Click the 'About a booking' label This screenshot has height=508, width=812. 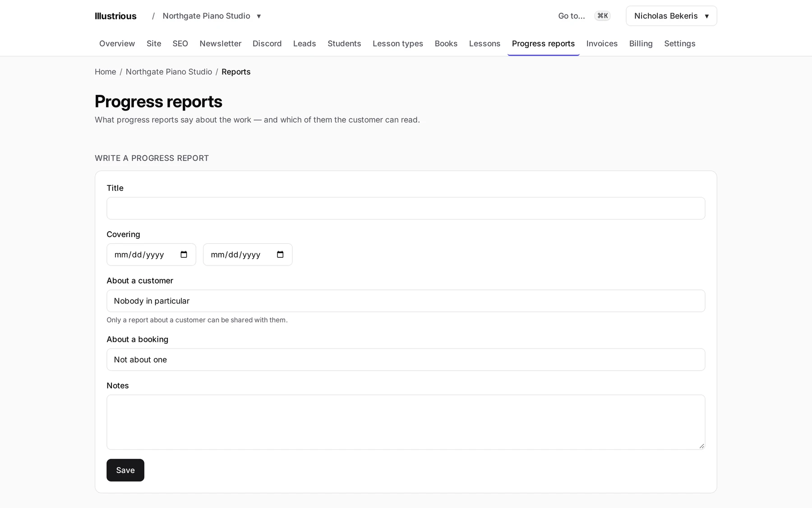coord(137,339)
